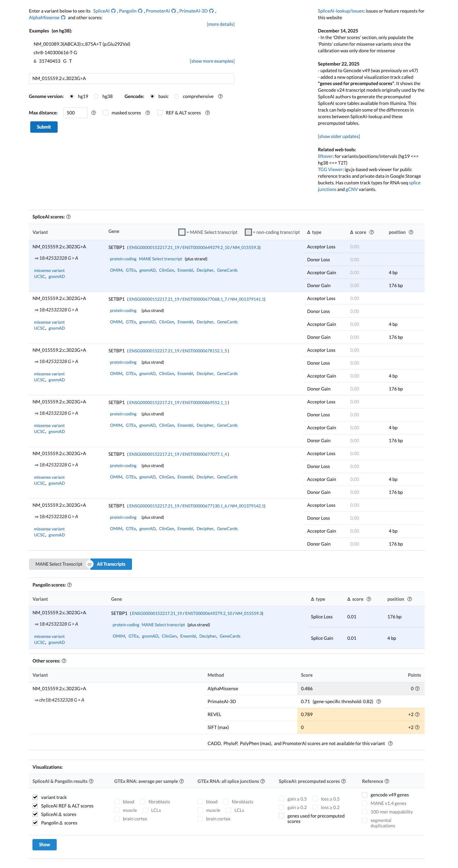The image size is (458, 868).
Task: Enable masked scores checkbox
Action: point(106,113)
